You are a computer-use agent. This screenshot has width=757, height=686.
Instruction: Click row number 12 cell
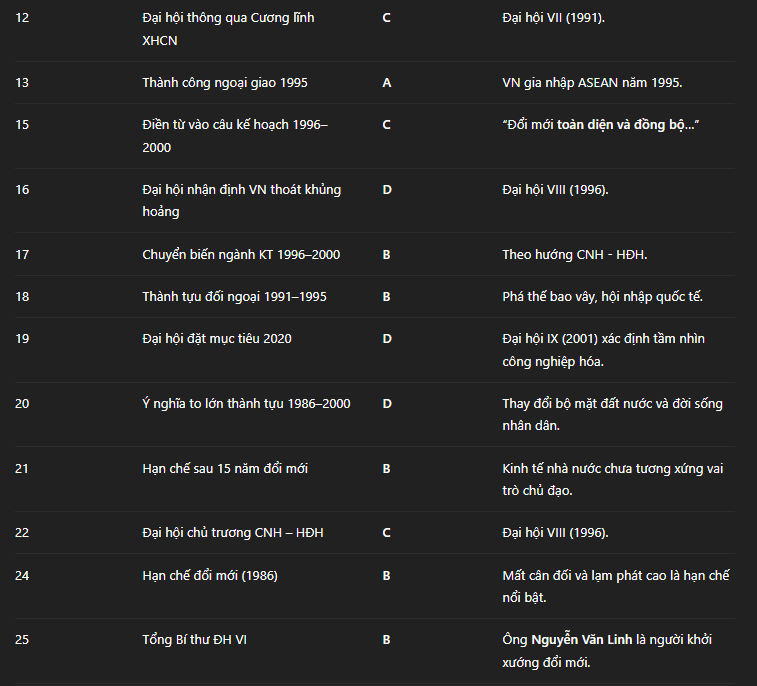pos(22,18)
